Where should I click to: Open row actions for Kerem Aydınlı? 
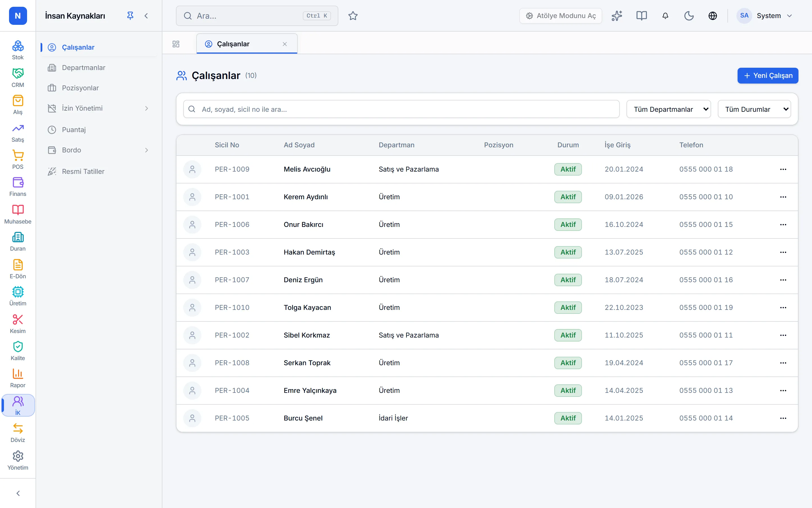click(x=783, y=197)
